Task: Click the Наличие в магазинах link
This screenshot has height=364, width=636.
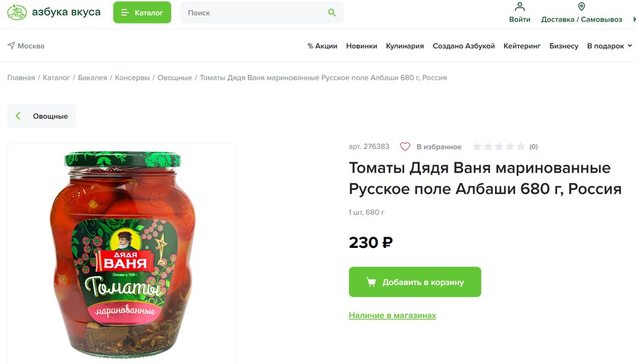Action: (x=393, y=316)
